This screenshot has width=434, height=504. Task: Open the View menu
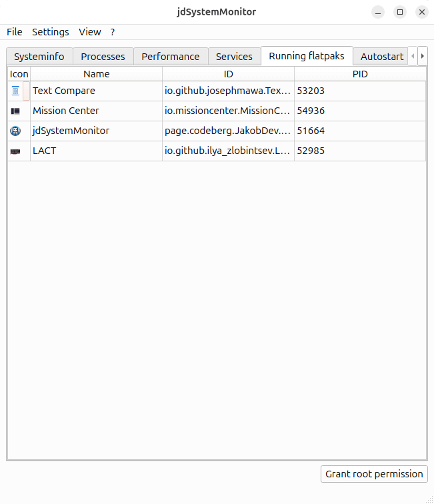pyautogui.click(x=90, y=32)
